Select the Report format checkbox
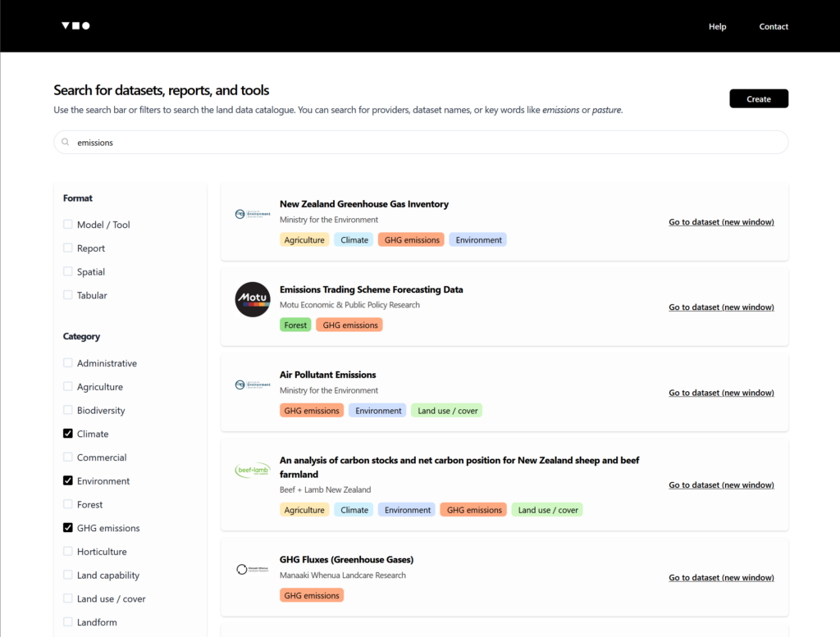This screenshot has height=637, width=840. click(68, 248)
